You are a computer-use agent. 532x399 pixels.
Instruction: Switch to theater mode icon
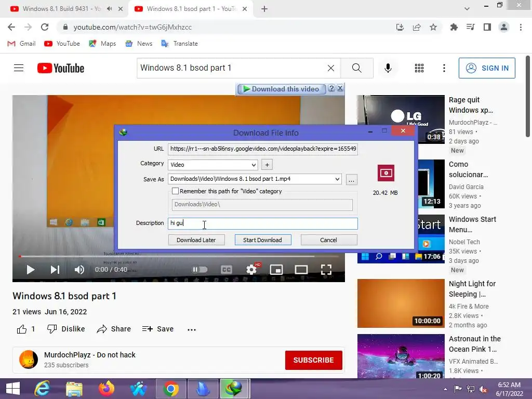pyautogui.click(x=301, y=270)
